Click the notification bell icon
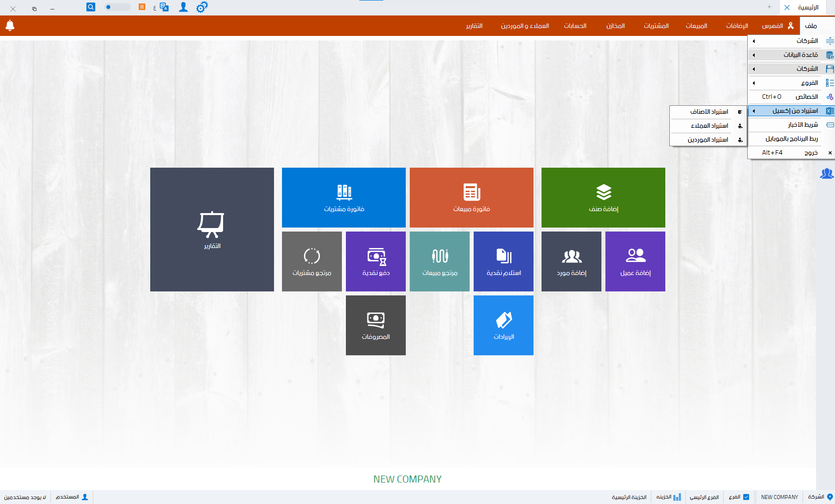 click(10, 25)
